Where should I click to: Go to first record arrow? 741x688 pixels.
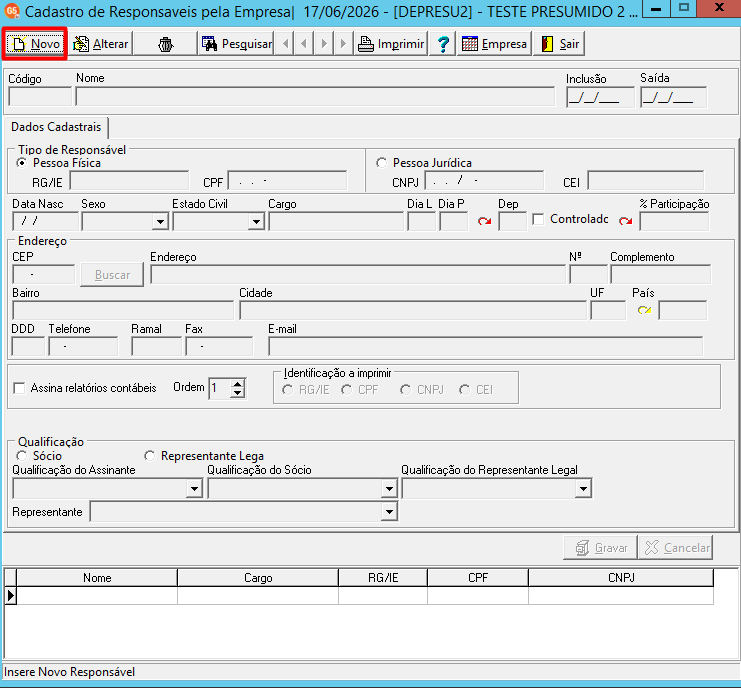click(x=285, y=44)
